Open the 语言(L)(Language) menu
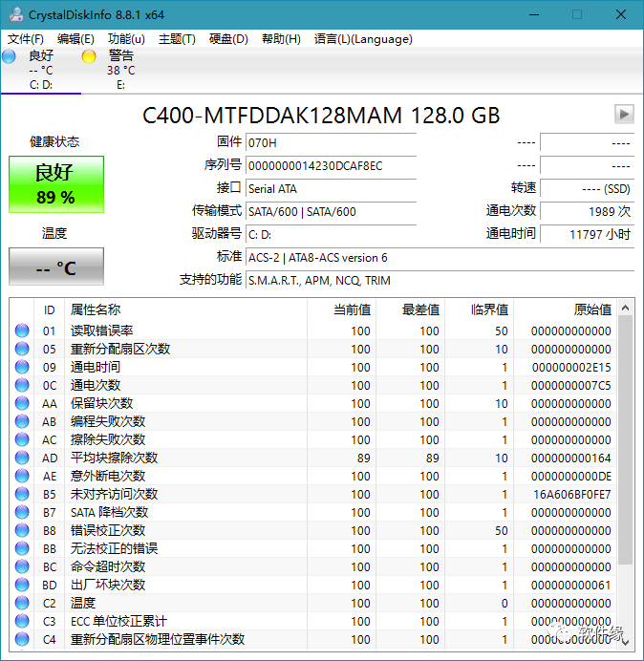The image size is (644, 661). (x=363, y=39)
